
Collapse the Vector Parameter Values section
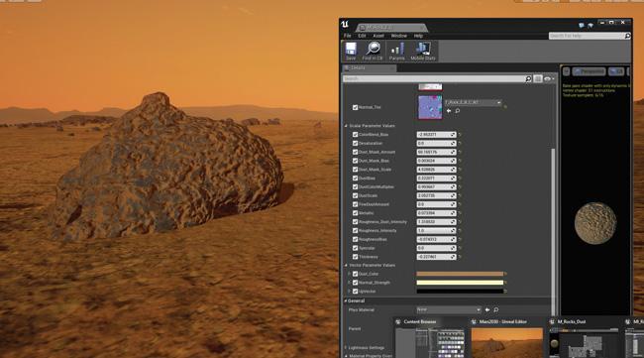346,265
